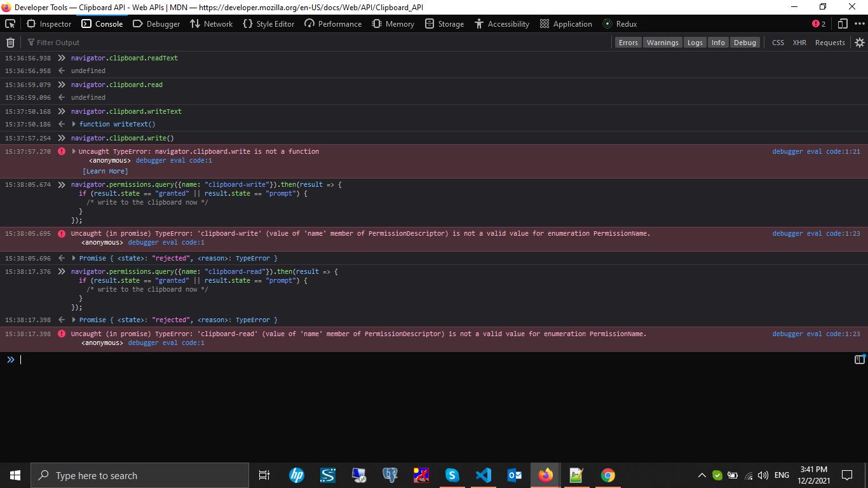
Task: Show hidden system tray icons
Action: [702, 475]
